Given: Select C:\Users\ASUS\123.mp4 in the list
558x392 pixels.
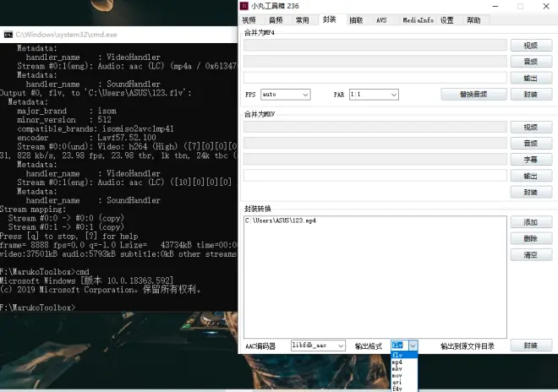Looking at the screenshot, I should click(281, 220).
